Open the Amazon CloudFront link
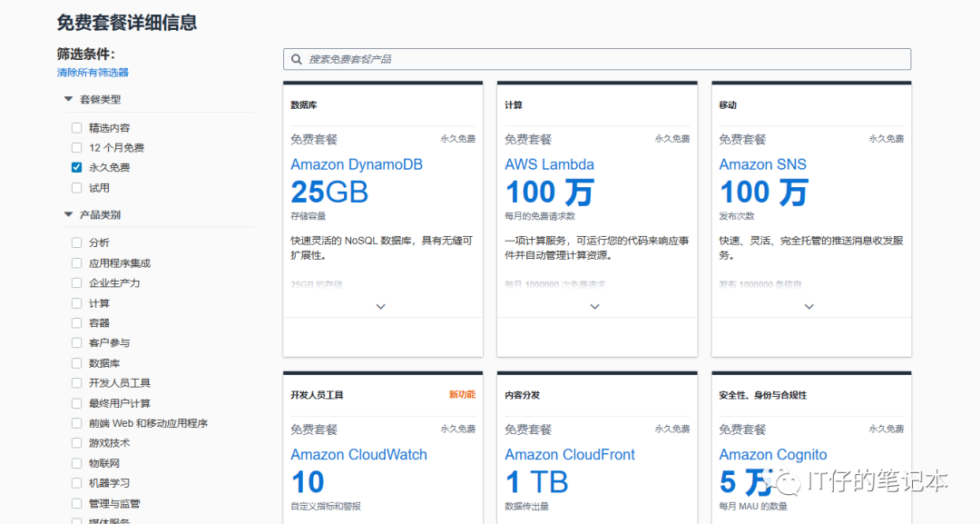This screenshot has width=980, height=524. 570,455
